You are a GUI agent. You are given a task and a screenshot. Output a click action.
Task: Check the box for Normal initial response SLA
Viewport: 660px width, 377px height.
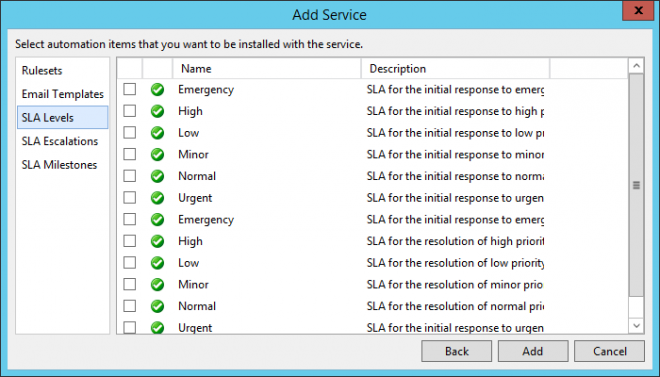tap(130, 176)
